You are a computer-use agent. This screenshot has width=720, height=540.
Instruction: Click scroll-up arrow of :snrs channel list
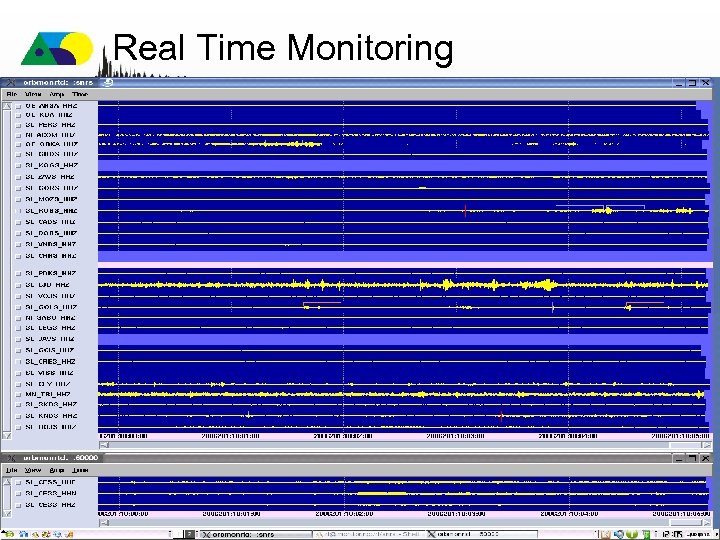(x=7, y=106)
